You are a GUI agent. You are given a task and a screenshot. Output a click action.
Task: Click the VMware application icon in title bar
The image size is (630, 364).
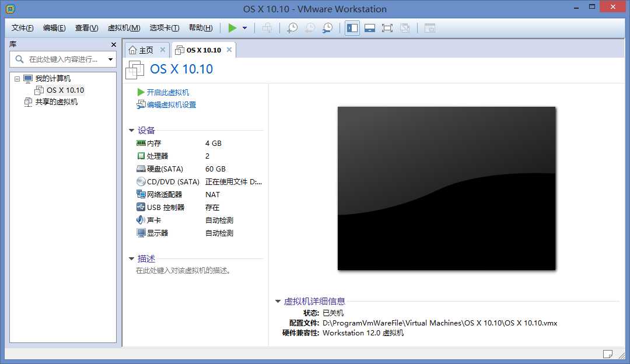[10, 8]
